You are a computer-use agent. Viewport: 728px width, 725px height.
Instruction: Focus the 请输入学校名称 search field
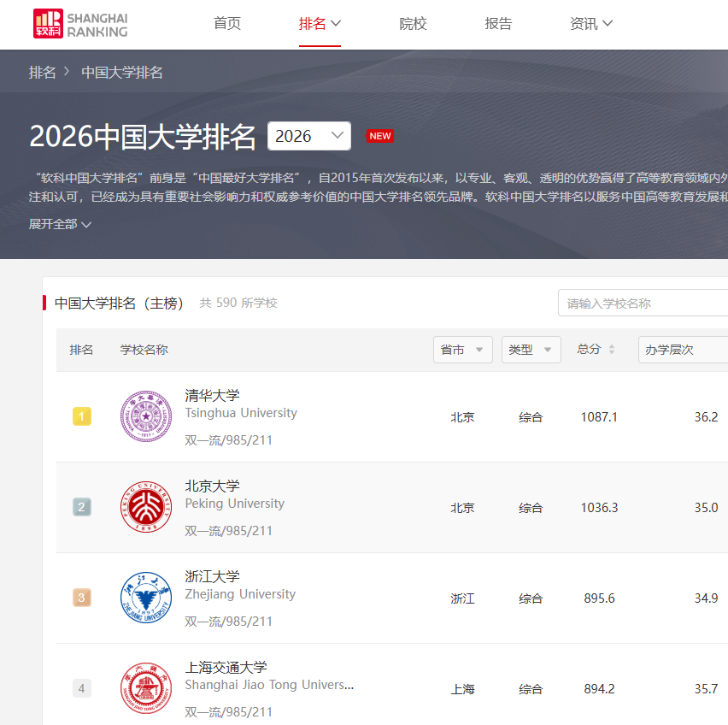pos(643,303)
